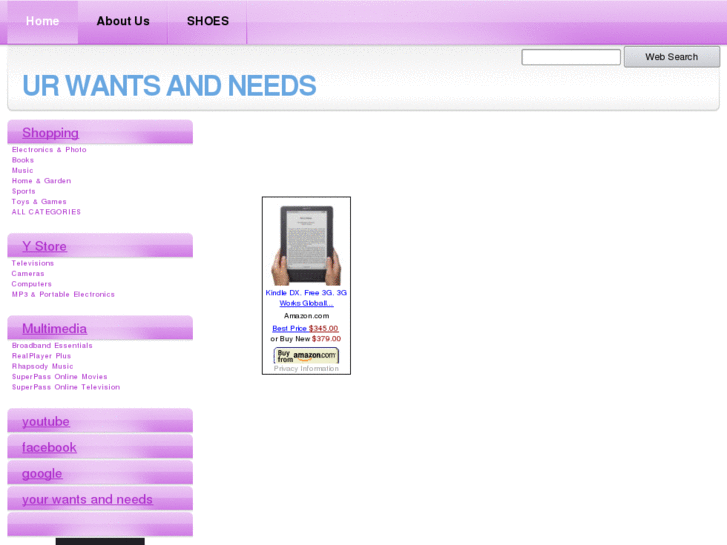Open the Books category link
727x545 pixels.
tap(23, 160)
